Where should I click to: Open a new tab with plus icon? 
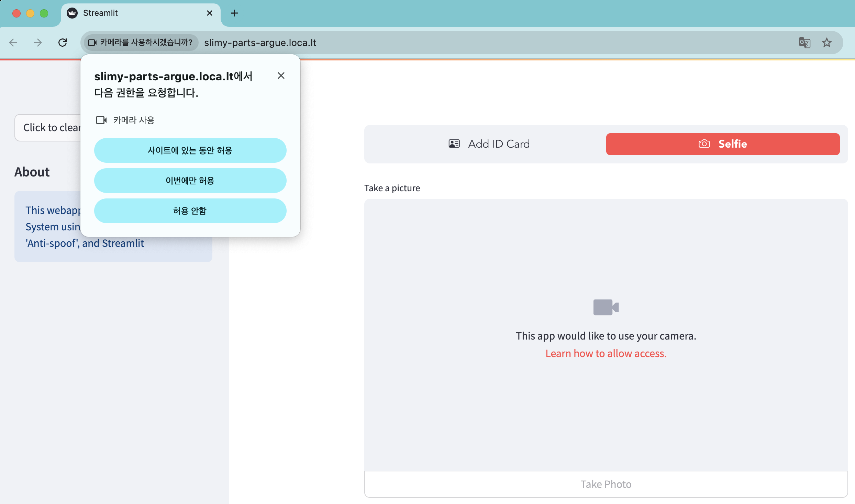234,13
